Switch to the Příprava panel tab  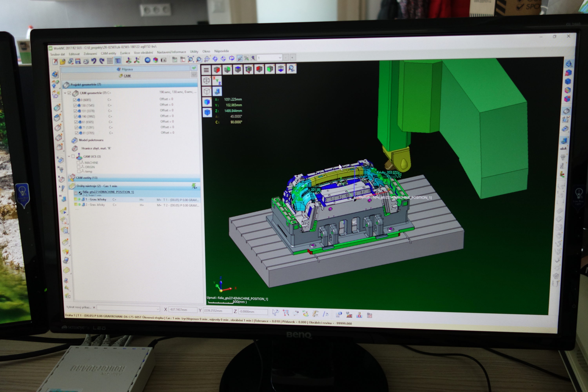pyautogui.click(x=125, y=69)
